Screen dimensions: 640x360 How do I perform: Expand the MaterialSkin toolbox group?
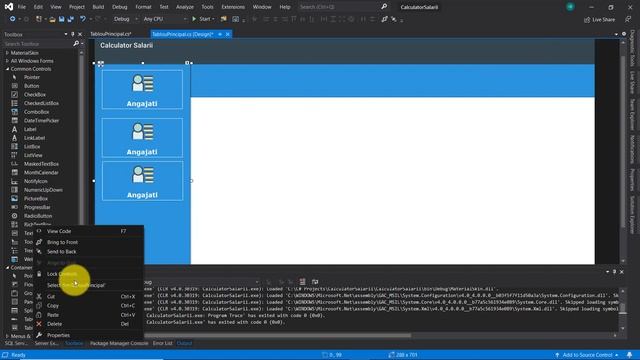[7, 53]
